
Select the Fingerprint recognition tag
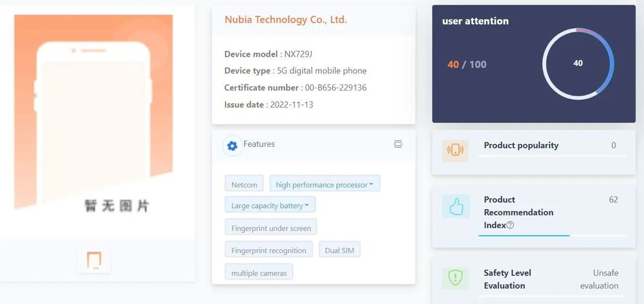269,249
